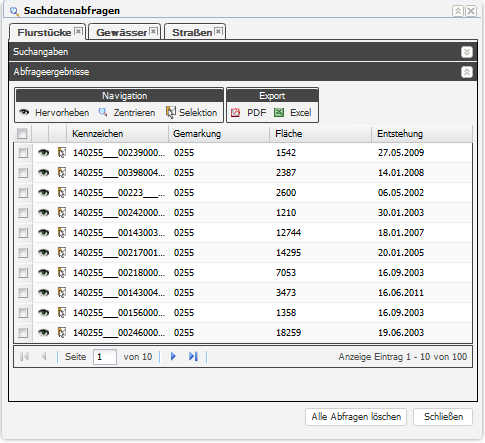
Task: Click Kennzeichen 140255___00239000...
Action: [x=119, y=153]
